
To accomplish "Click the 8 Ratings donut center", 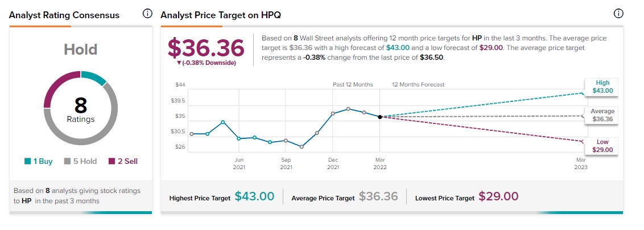I will pos(80,108).
